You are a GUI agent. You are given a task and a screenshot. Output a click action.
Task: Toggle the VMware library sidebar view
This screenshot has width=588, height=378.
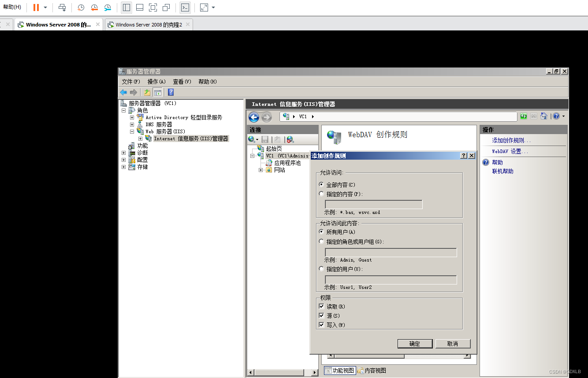pos(127,7)
